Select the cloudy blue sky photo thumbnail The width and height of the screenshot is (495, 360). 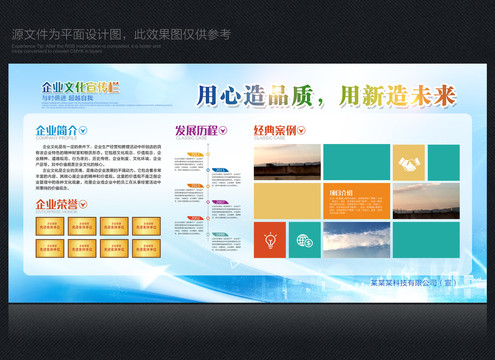pos(357,240)
